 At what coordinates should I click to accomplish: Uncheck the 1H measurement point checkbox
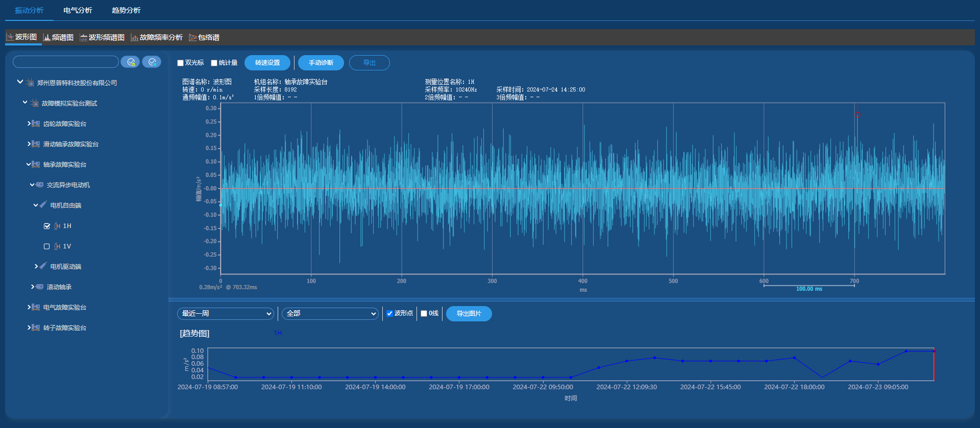pyautogui.click(x=47, y=226)
